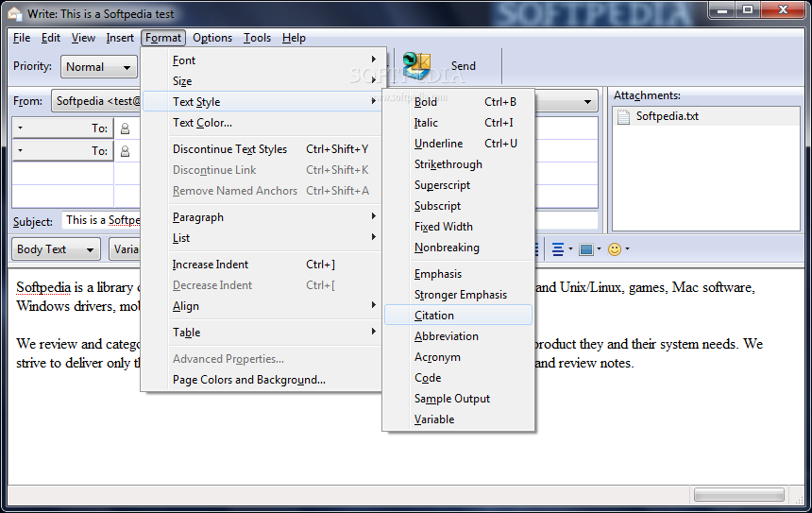Click contact icon in second To row
This screenshot has height=513, width=812.
125,151
